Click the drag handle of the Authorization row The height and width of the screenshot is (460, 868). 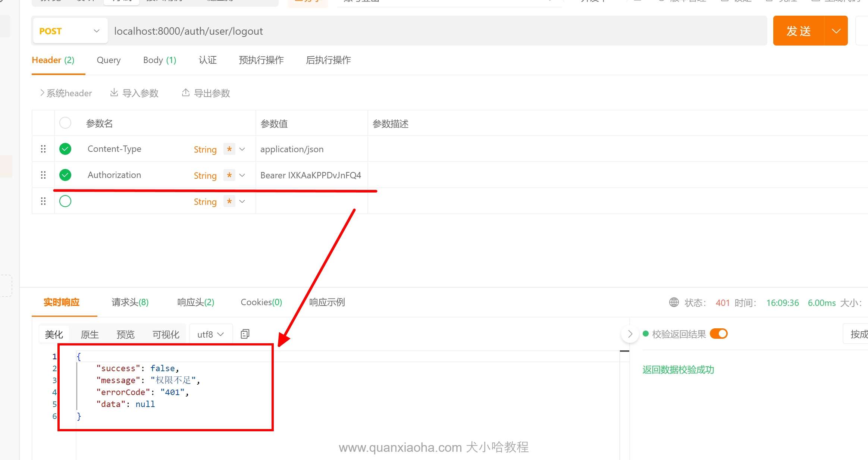click(x=43, y=175)
